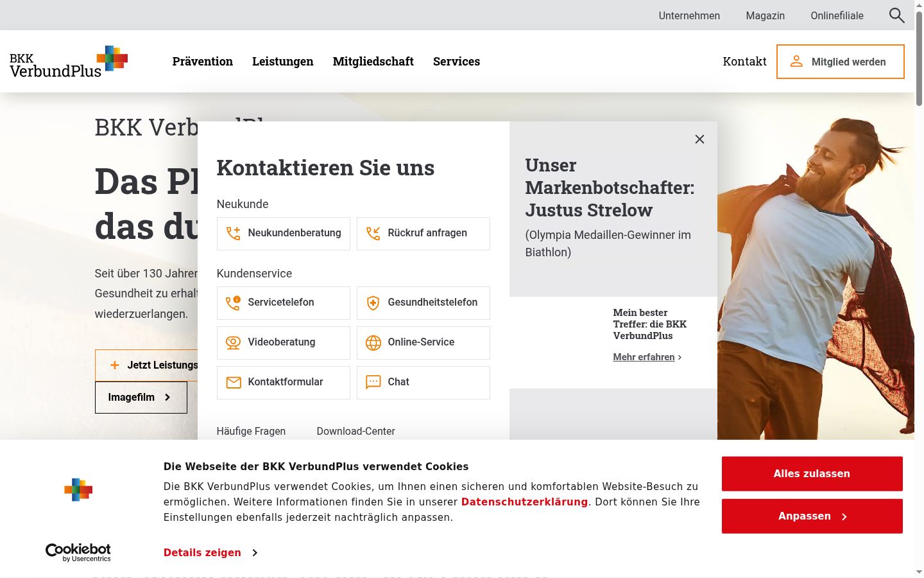Click the Kontaktieren Sie uns heading
The height and width of the screenshot is (578, 924).
325,168
